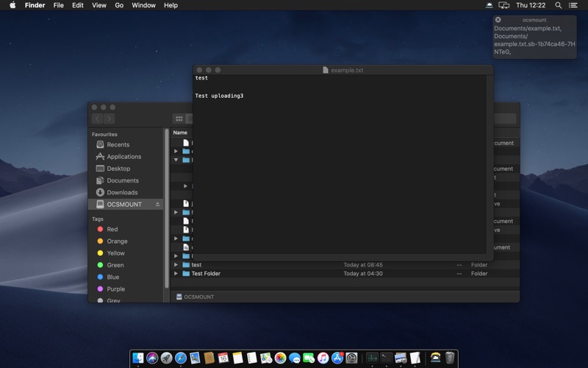Image resolution: width=588 pixels, height=368 pixels.
Task: Open App Store from the Dock
Action: [337, 358]
